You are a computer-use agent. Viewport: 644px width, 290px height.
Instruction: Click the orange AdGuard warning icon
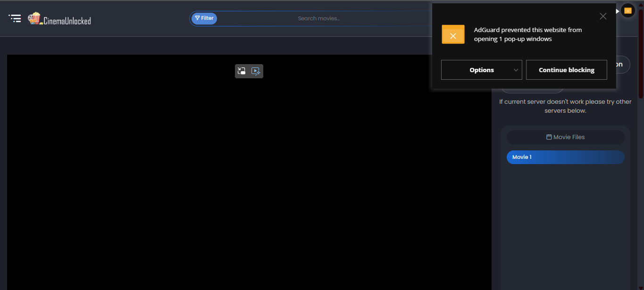pos(453,34)
